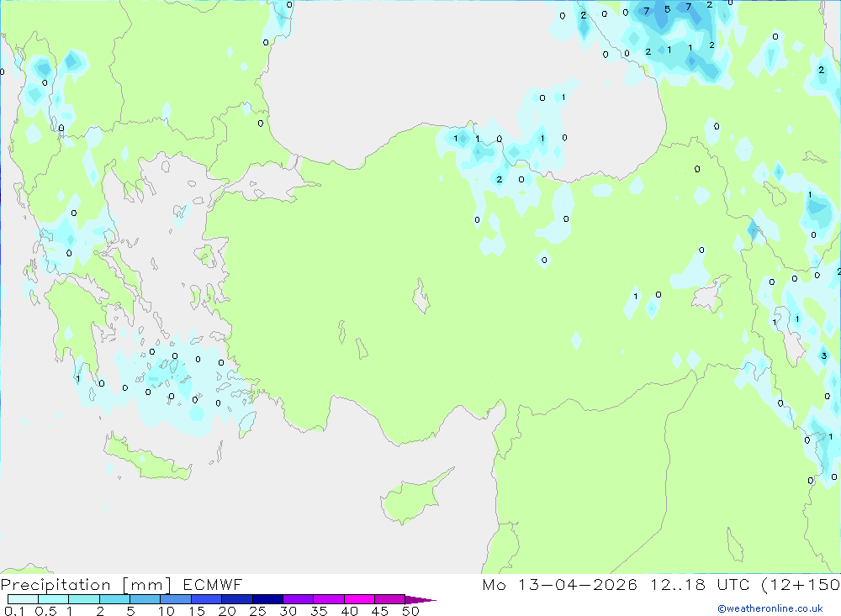Pick the 10–15 mm legend color swatch
Viewport: 841px width, 616px height.
point(176,599)
